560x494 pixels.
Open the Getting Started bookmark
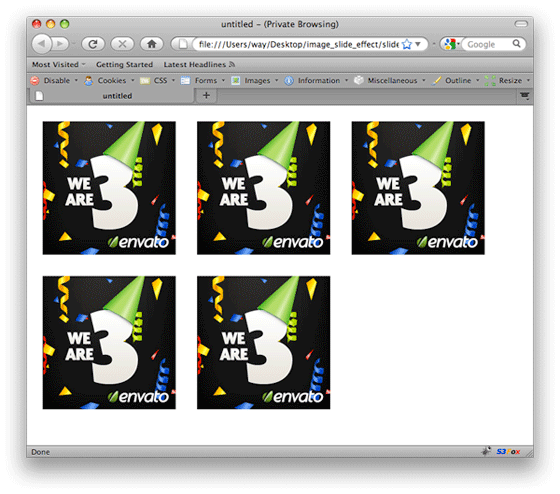pos(124,65)
